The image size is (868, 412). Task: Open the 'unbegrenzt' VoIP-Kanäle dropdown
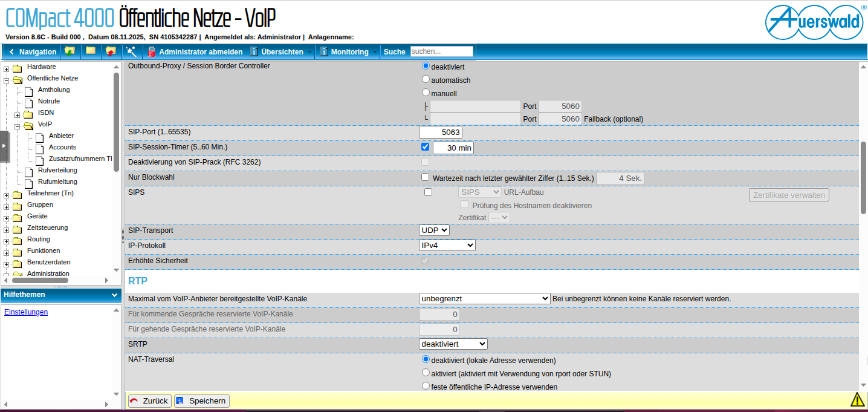[x=484, y=298]
